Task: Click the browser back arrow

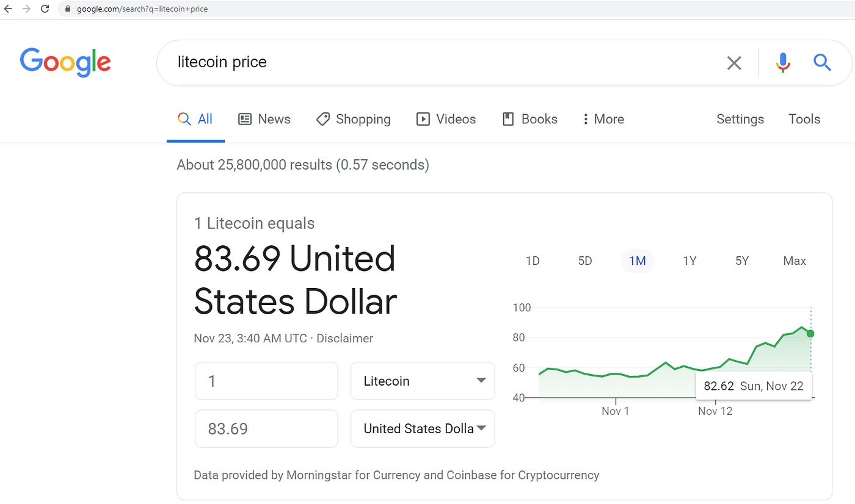Action: click(8, 9)
